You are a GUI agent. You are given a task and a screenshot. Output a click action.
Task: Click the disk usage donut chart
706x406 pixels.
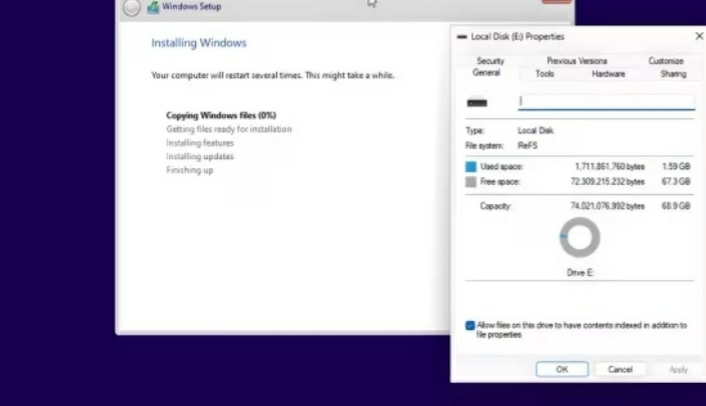click(579, 237)
